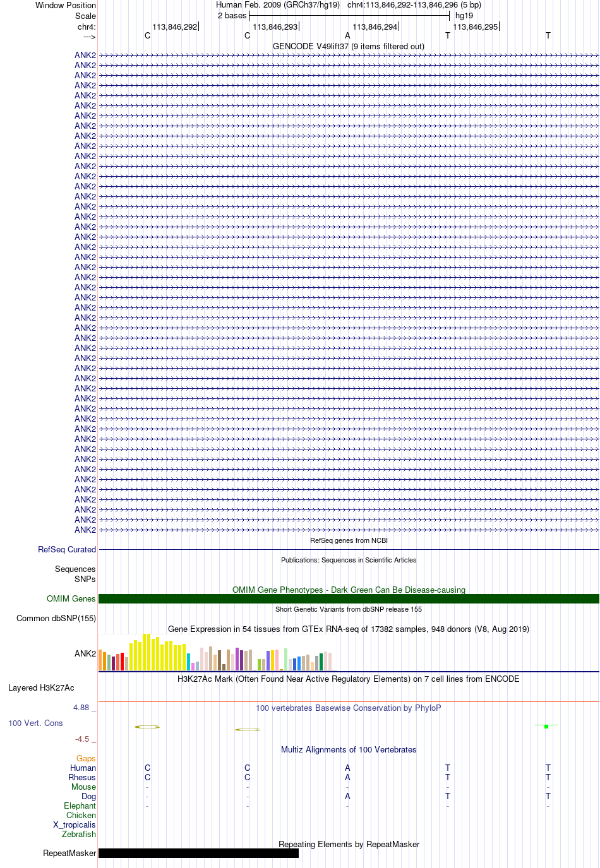Select the Human alignment row label

coord(83,768)
